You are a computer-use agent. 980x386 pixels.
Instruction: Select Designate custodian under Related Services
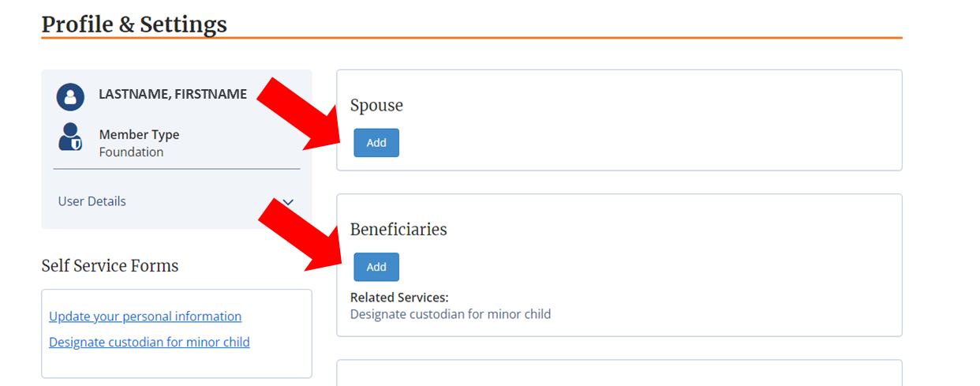click(x=451, y=314)
